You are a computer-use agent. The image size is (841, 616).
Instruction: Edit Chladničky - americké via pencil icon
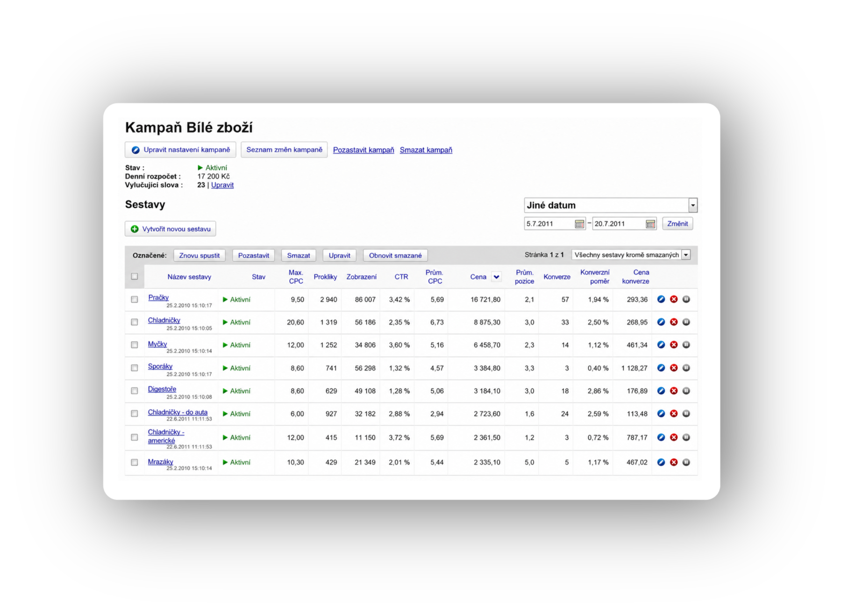click(x=661, y=437)
